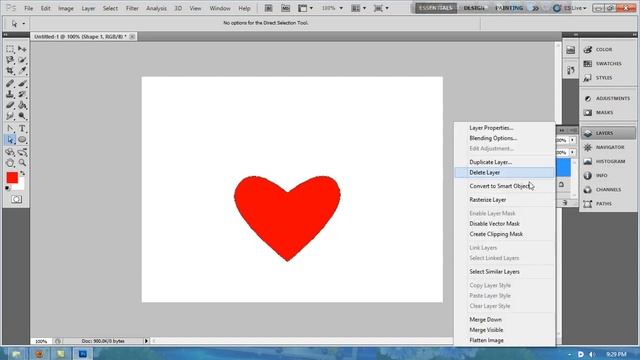The image size is (640, 360).
Task: Choose Rasterize Layer from context menu
Action: [x=504, y=200]
